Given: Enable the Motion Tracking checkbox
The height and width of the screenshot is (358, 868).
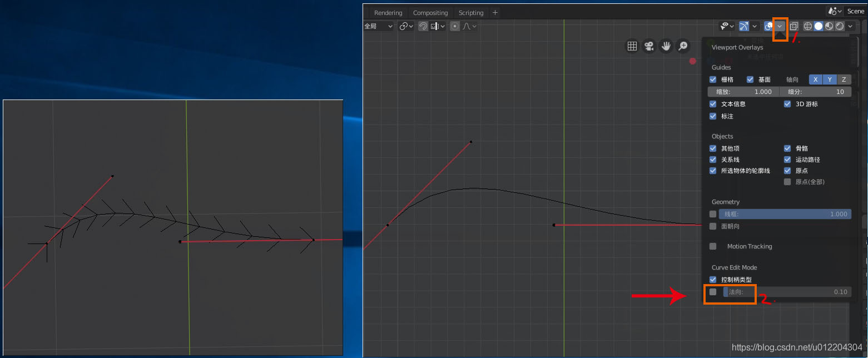Looking at the screenshot, I should click(x=713, y=246).
